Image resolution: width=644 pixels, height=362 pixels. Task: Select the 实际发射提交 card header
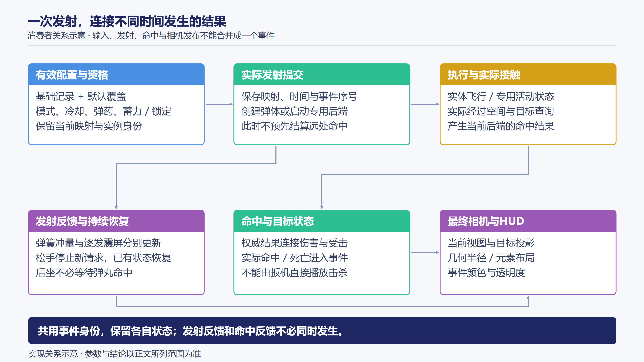point(322,74)
